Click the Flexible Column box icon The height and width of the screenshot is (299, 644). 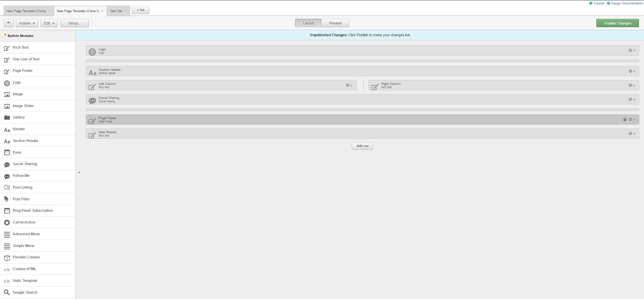[7, 258]
